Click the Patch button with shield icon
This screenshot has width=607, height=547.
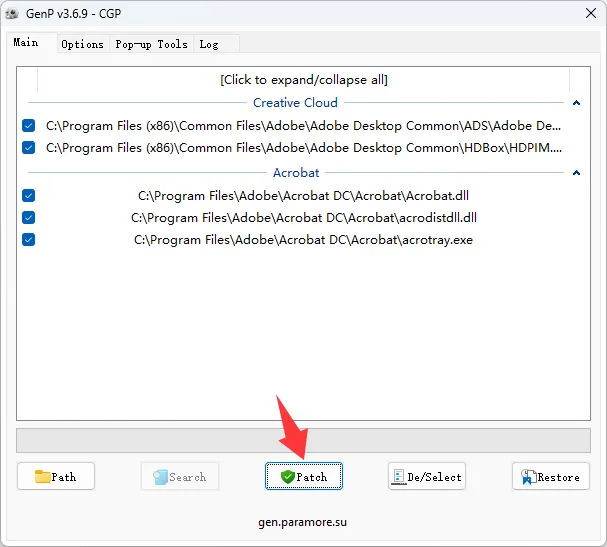point(304,476)
